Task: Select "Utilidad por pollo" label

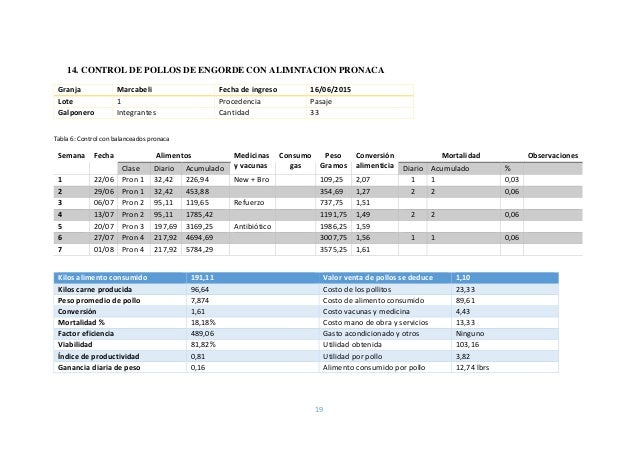Action: point(352,356)
